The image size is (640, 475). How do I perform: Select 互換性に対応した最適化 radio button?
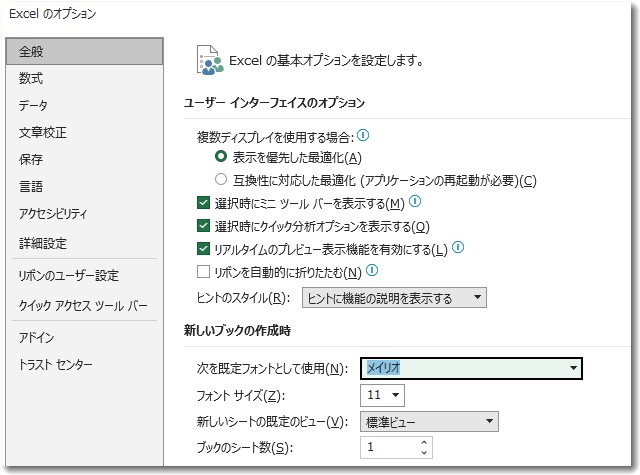221,179
